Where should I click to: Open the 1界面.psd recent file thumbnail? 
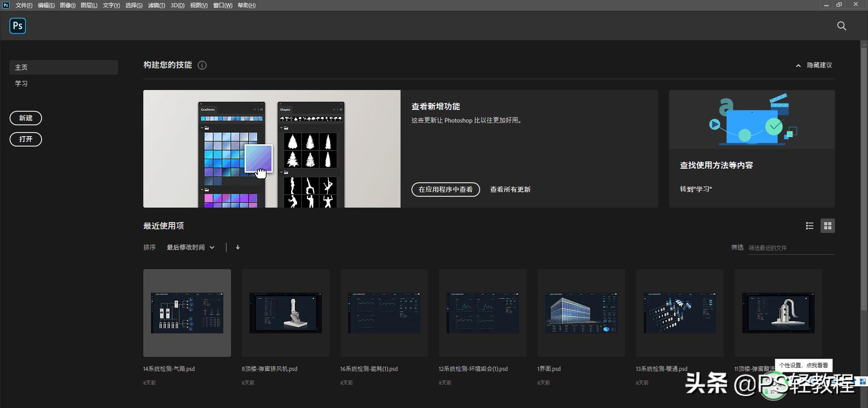(581, 313)
